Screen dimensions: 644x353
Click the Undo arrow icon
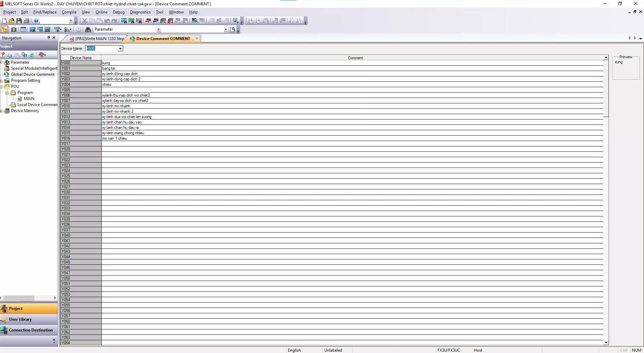(x=107, y=21)
